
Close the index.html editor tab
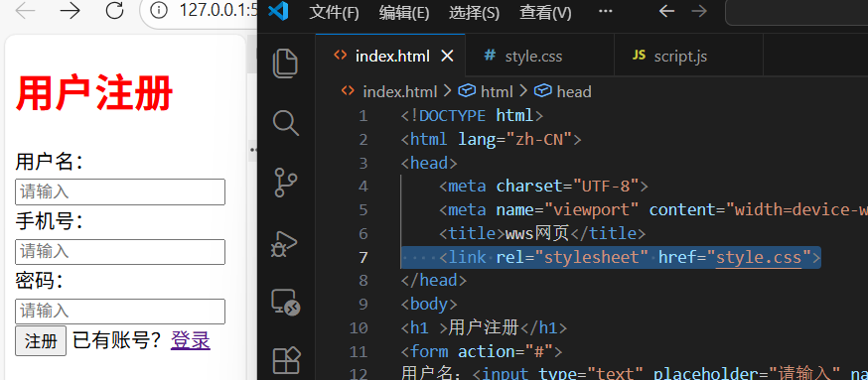pyautogui.click(x=447, y=56)
